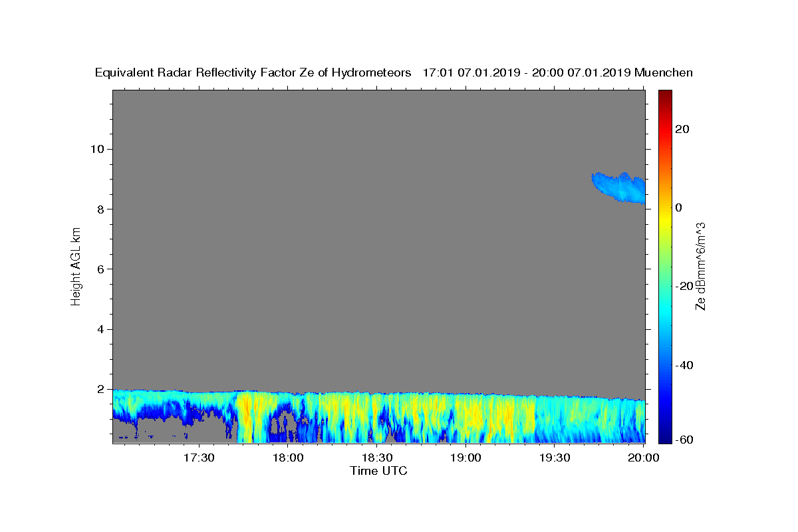Image resolution: width=798 pixels, height=532 pixels.
Task: Click the 18:30 time axis label
Action: (377, 458)
